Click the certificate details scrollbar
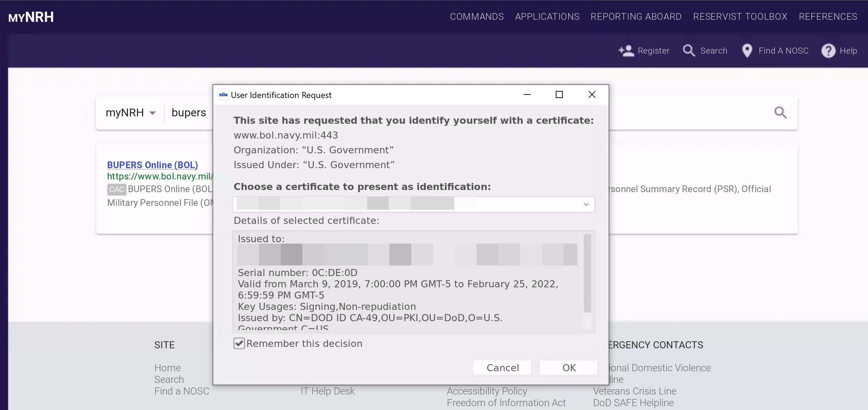This screenshot has width=868, height=410. (x=587, y=273)
